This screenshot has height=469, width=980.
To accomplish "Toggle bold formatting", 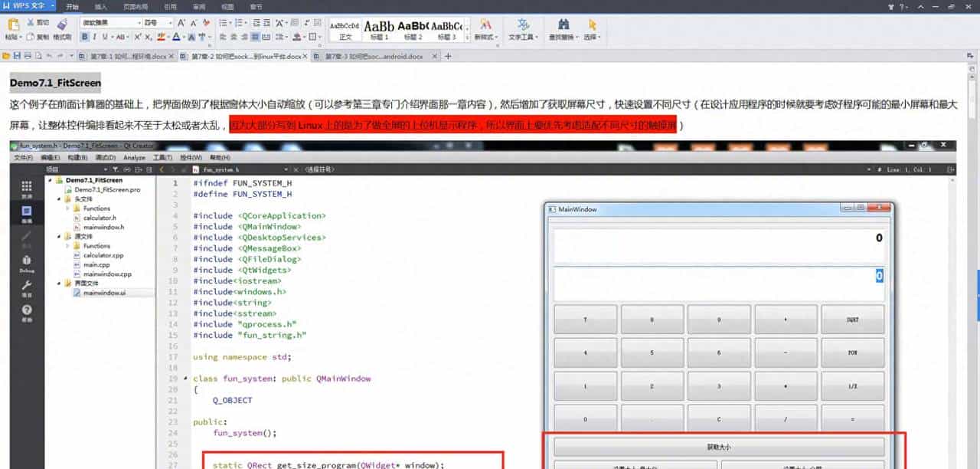I will pos(84,36).
